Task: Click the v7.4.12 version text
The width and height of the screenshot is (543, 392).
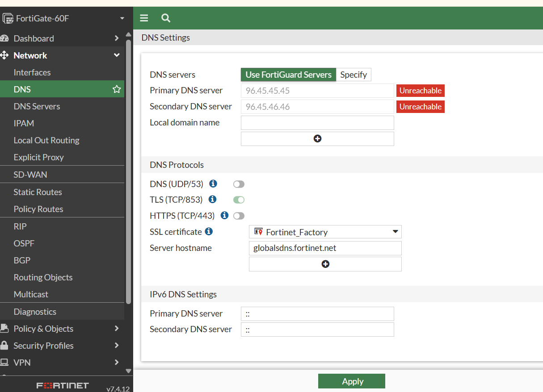Action: [x=118, y=388]
